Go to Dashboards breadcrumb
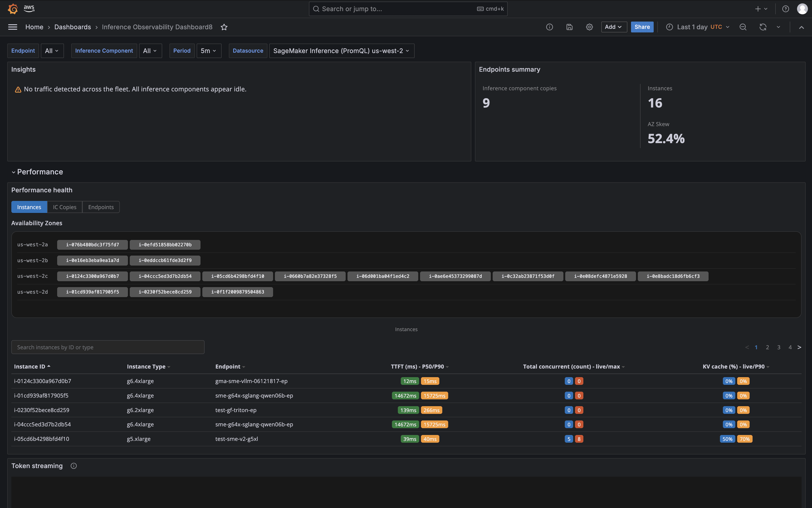812x508 pixels. click(x=73, y=27)
